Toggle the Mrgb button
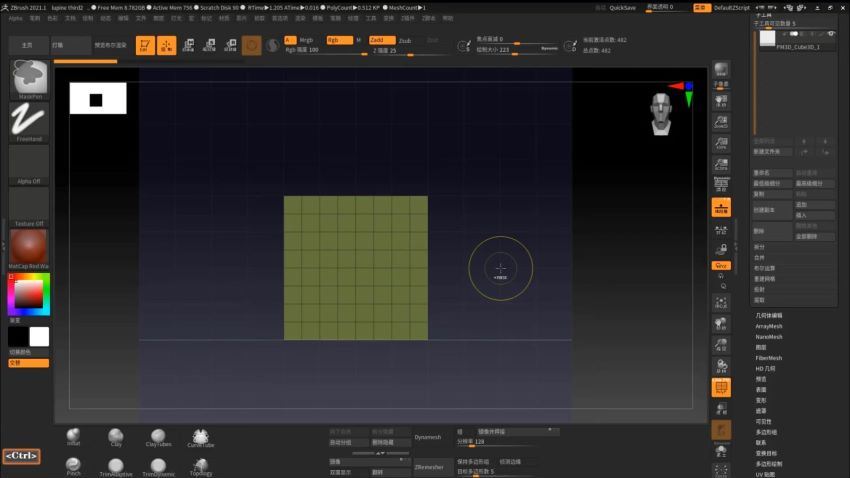 click(306, 40)
